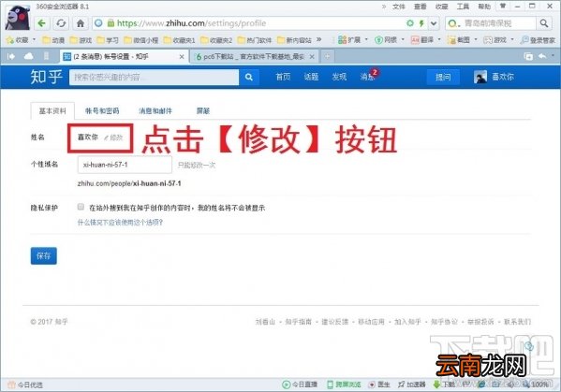Expand the 截图 screenshot dropdown

point(476,39)
